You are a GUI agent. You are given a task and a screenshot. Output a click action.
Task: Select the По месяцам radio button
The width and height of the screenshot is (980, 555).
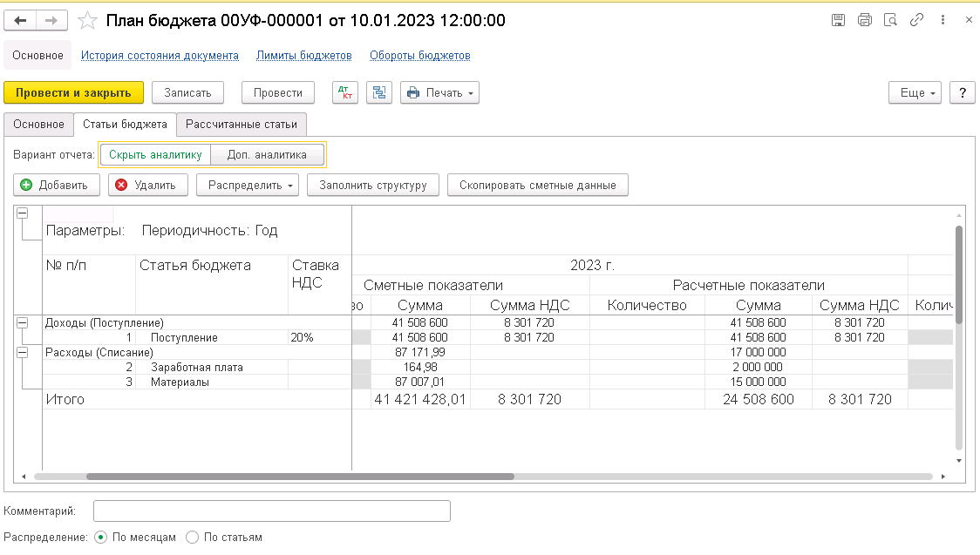click(100, 537)
